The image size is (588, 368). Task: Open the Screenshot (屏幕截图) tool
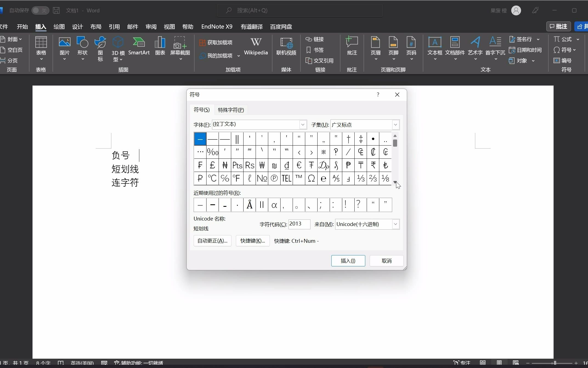point(180,48)
